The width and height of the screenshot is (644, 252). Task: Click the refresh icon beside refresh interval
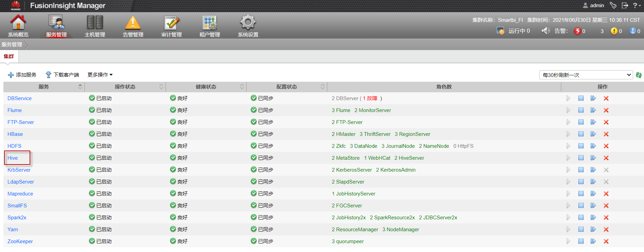pyautogui.click(x=639, y=75)
